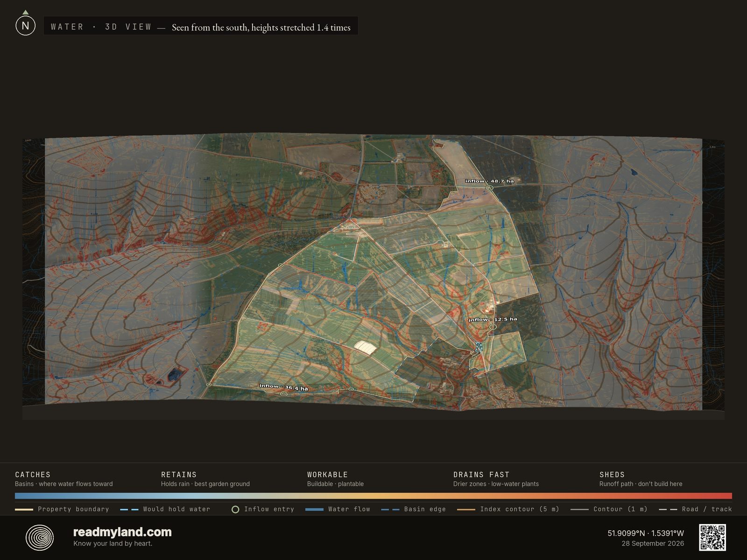Click the RETAINS legend heading
Viewport: 747px width, 560px height.
coord(179,475)
